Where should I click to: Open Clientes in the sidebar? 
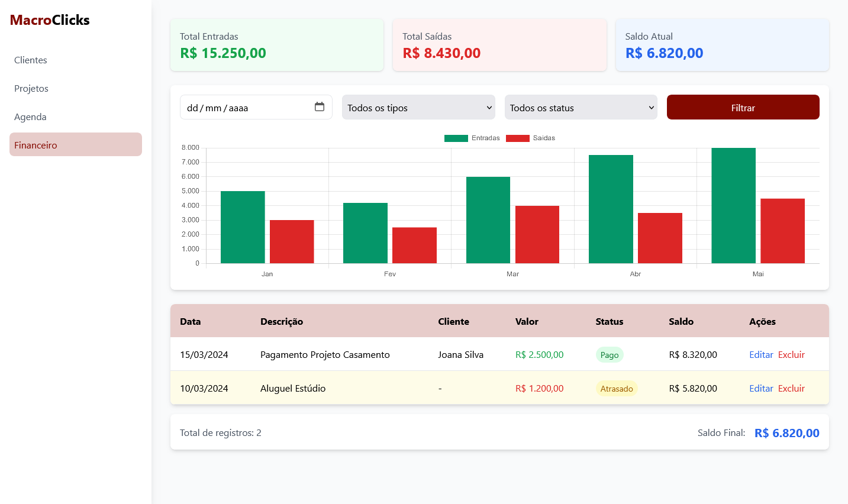point(31,60)
